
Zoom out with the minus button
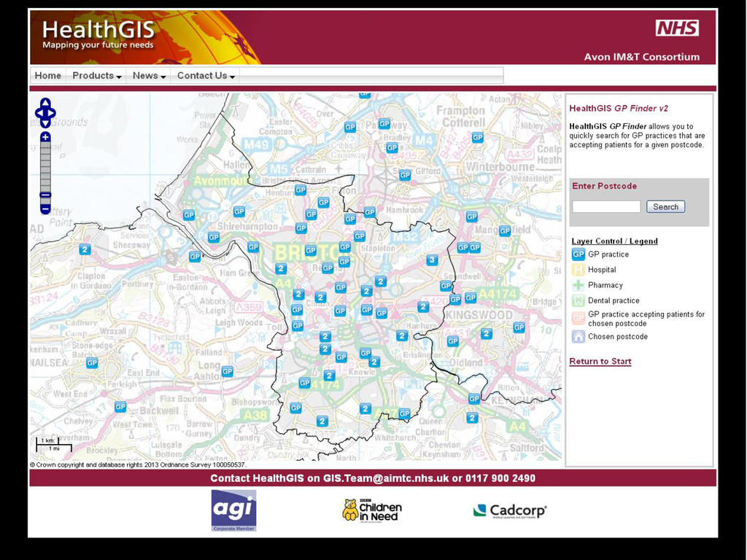tap(45, 209)
